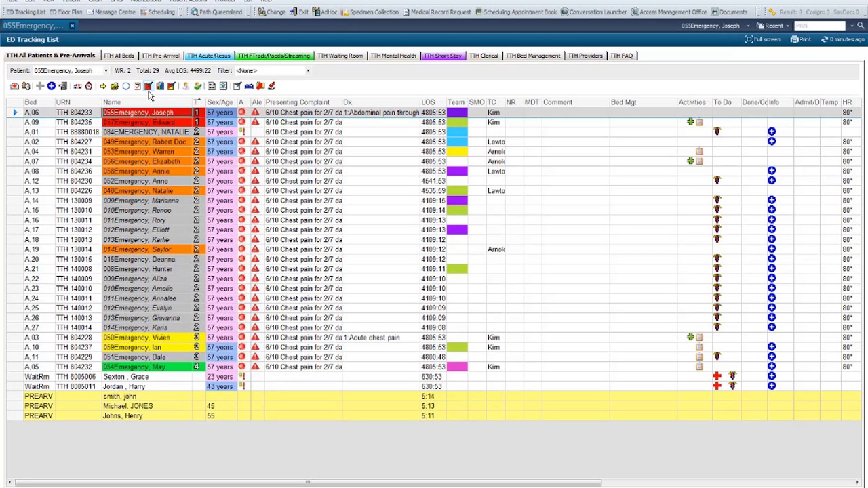This screenshot has height=488, width=868.
Task: Switch to the TTH Short Stay tab
Action: click(x=442, y=56)
